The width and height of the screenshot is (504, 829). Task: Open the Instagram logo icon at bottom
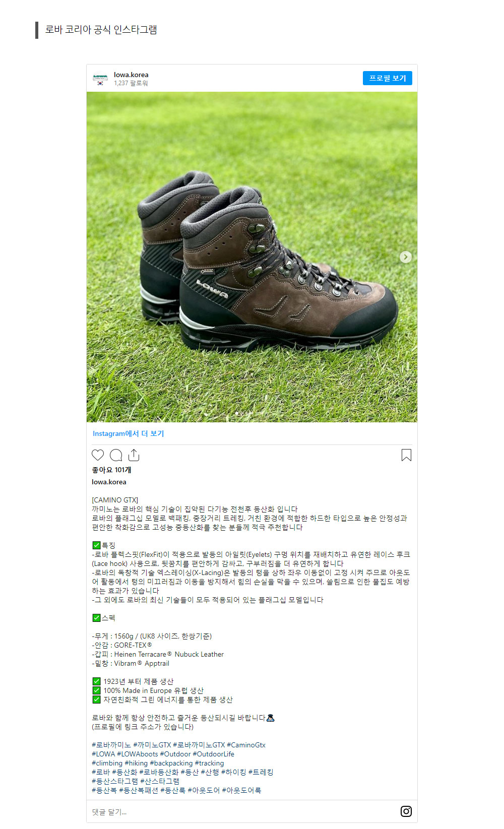[406, 811]
